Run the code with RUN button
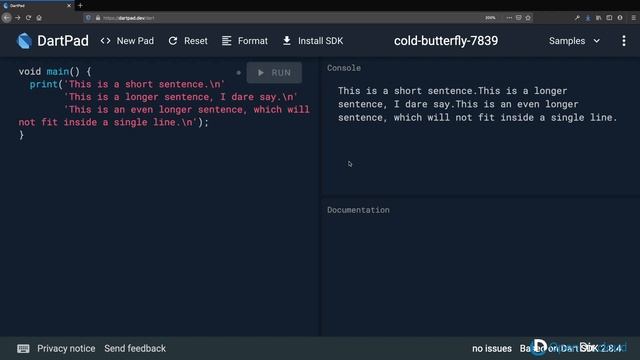This screenshot has width=640, height=360. [274, 73]
